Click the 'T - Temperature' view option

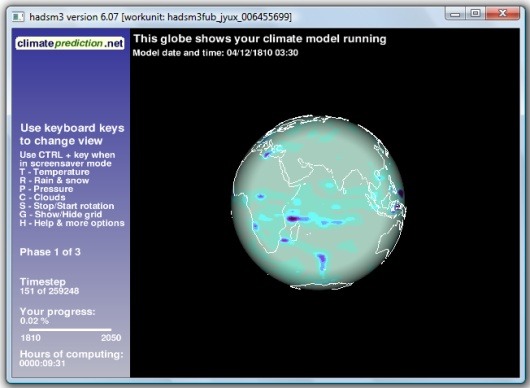click(54, 172)
